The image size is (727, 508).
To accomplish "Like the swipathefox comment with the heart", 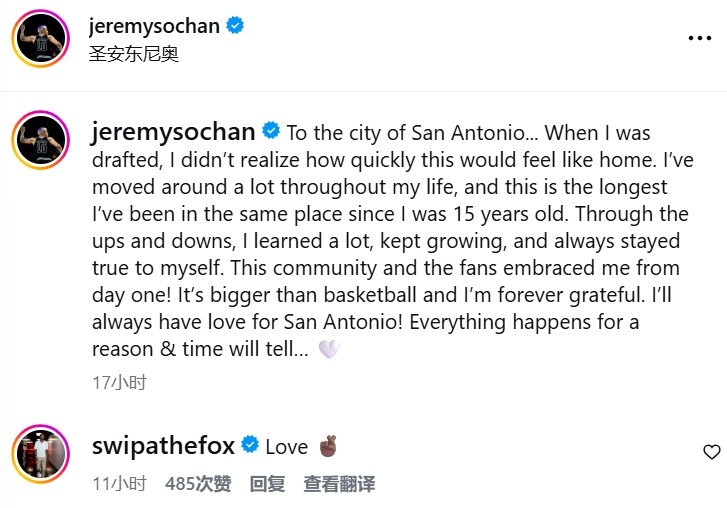I will 711,452.
